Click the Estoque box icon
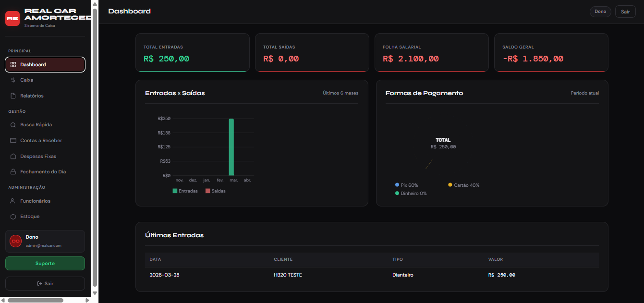644x303 pixels. click(x=13, y=217)
